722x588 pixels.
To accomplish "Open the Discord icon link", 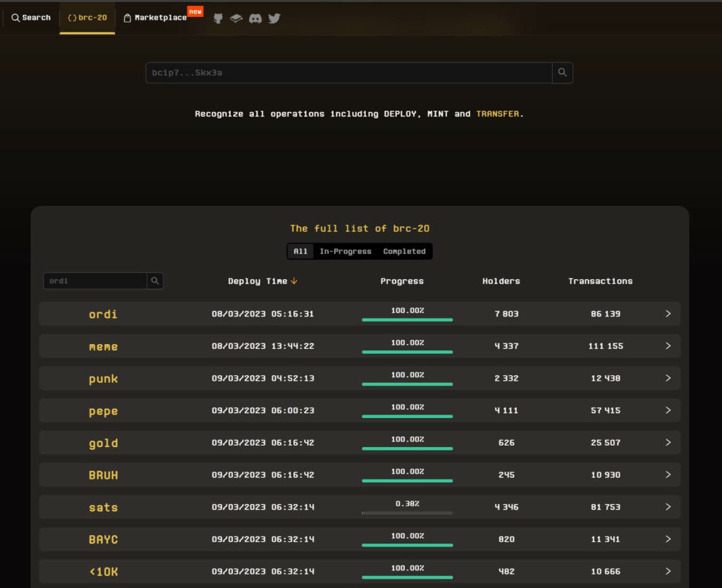I will pos(255,18).
